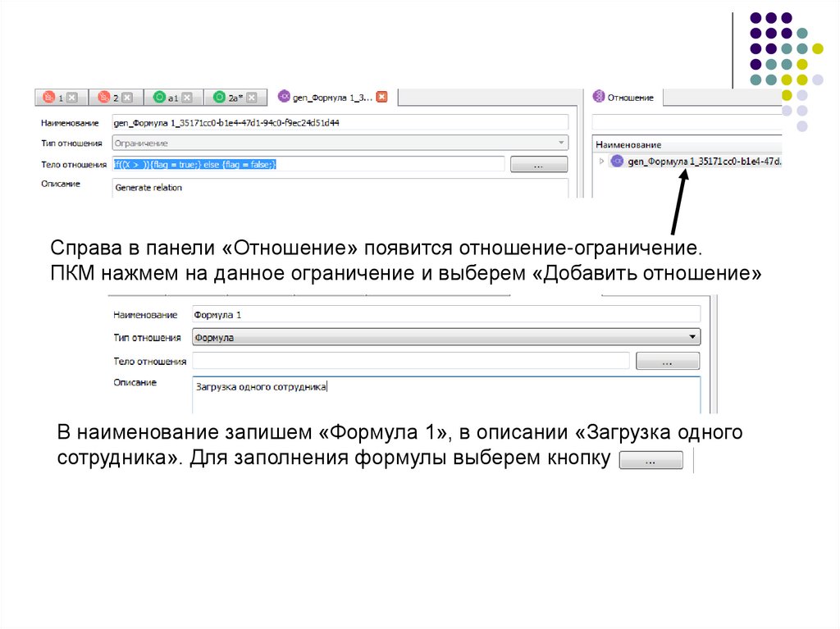840x629 pixels.
Task: Click the red icon on tab 1
Action: tap(48, 97)
